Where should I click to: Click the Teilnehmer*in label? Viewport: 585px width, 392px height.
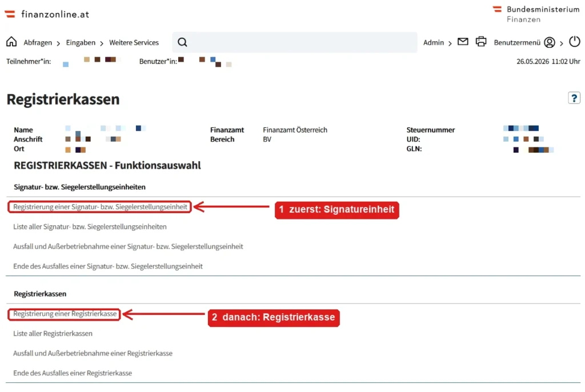pos(29,61)
